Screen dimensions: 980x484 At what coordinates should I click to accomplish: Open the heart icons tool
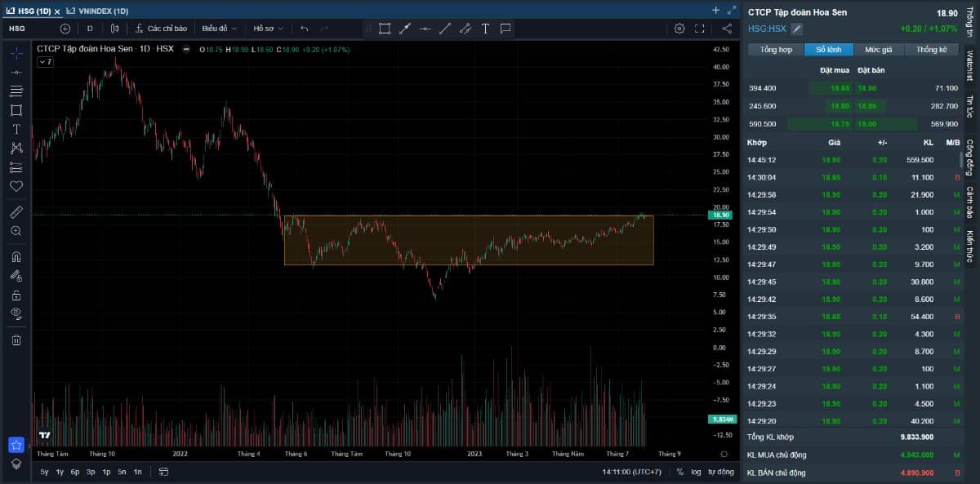[16, 186]
